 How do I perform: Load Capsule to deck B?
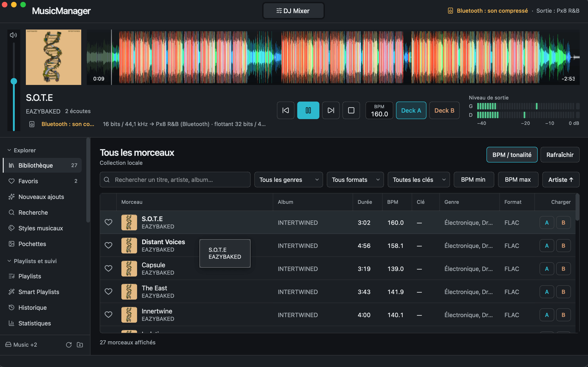[x=563, y=268]
